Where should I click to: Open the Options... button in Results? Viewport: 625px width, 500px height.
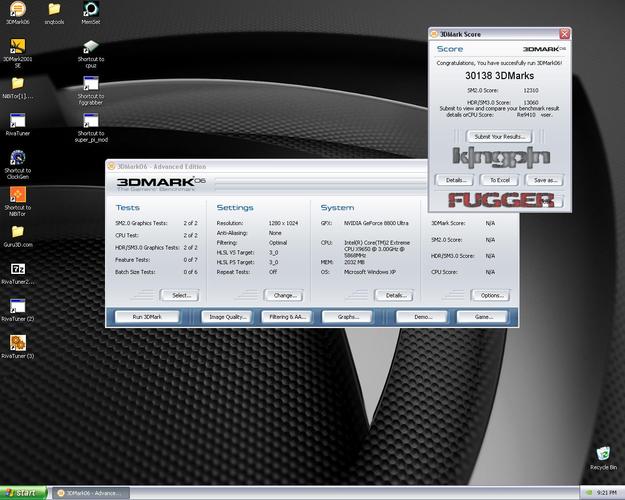(490, 295)
